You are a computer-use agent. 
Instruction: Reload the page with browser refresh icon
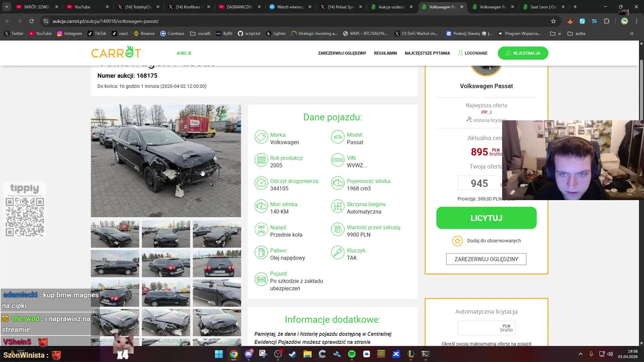tap(31, 21)
